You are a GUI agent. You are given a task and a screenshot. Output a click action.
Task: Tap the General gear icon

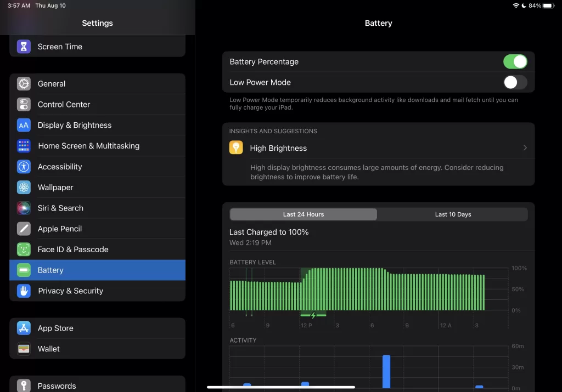[x=24, y=84]
